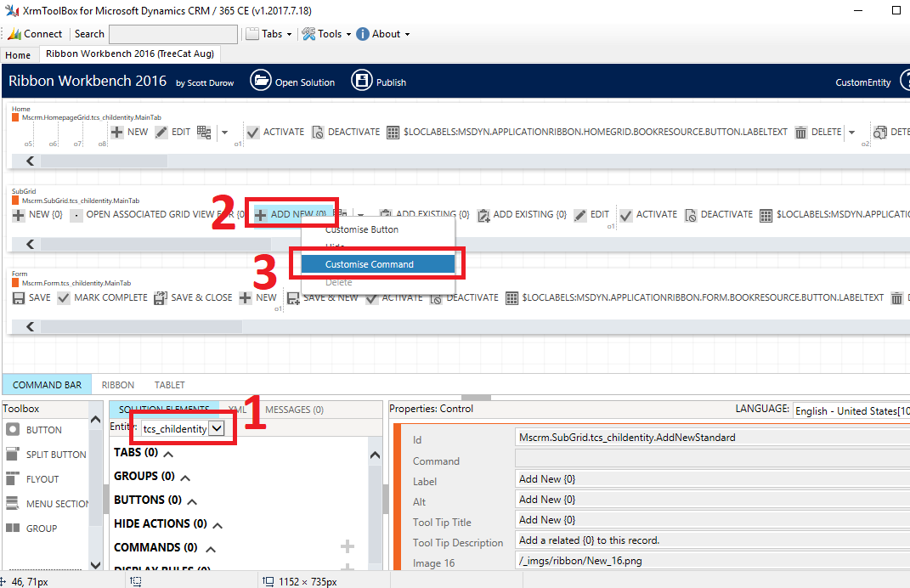Open the LANGUAGE dropdown
The height and width of the screenshot is (588, 910).
tap(851, 410)
